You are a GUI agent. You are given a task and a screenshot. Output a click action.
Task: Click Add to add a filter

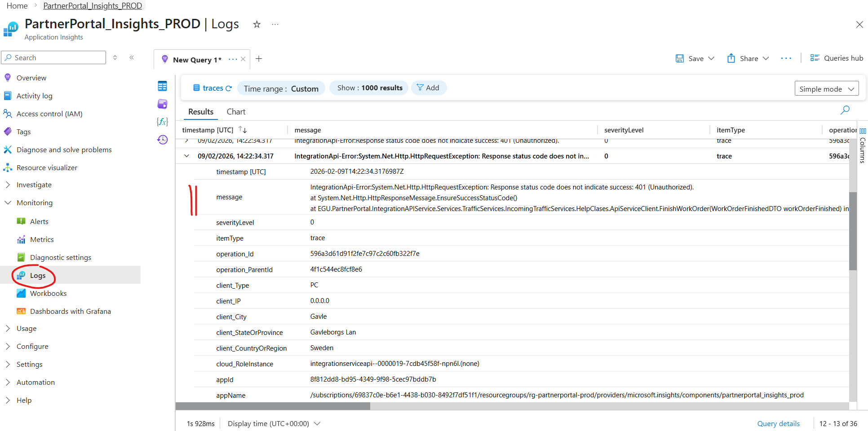point(428,88)
